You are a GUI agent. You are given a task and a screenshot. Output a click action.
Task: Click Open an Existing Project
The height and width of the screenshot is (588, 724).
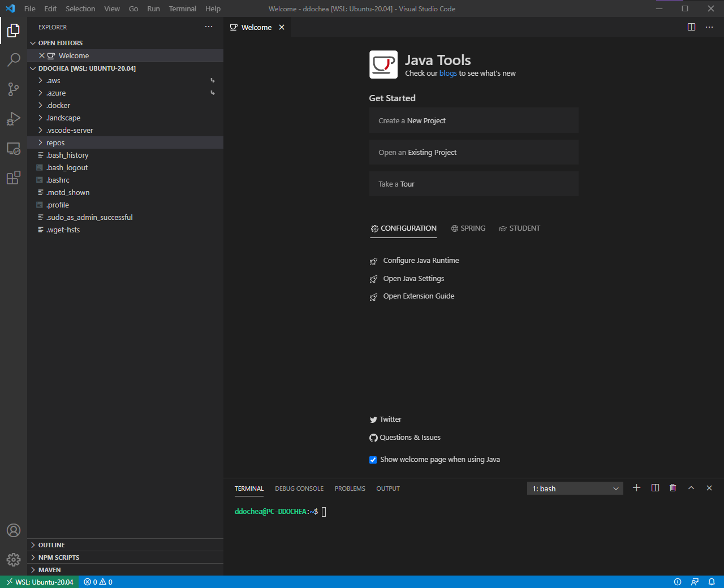474,152
